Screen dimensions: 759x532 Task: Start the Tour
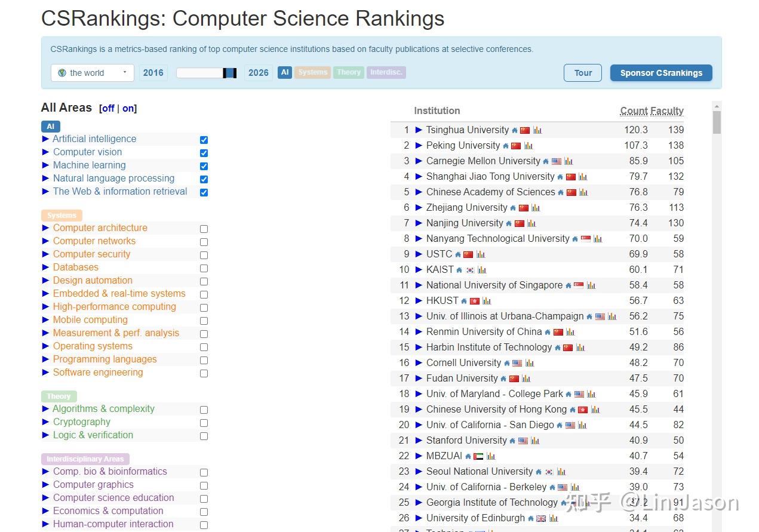coord(583,73)
